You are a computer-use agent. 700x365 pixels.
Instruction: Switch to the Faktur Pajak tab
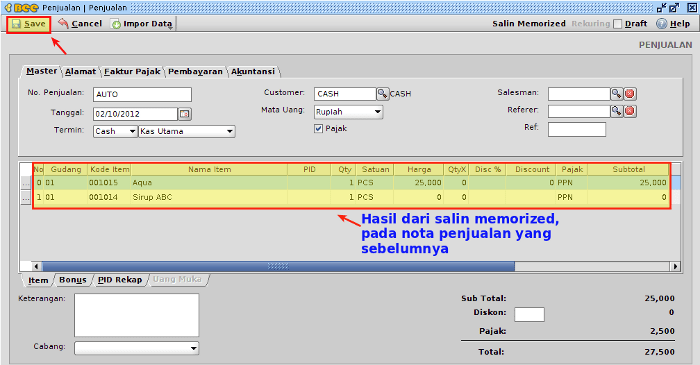pos(132,71)
